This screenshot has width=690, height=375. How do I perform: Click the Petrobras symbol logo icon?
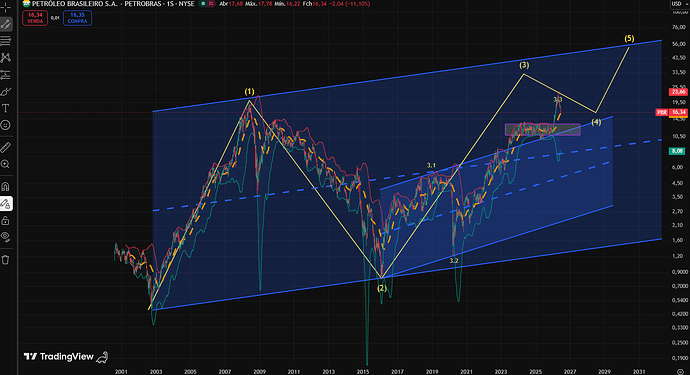26,4
